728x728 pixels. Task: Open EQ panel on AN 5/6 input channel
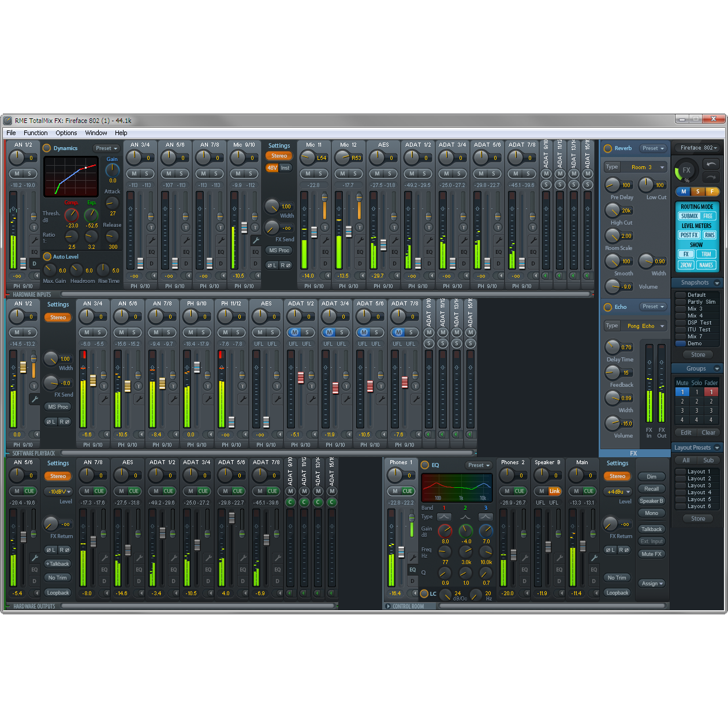tap(186, 252)
